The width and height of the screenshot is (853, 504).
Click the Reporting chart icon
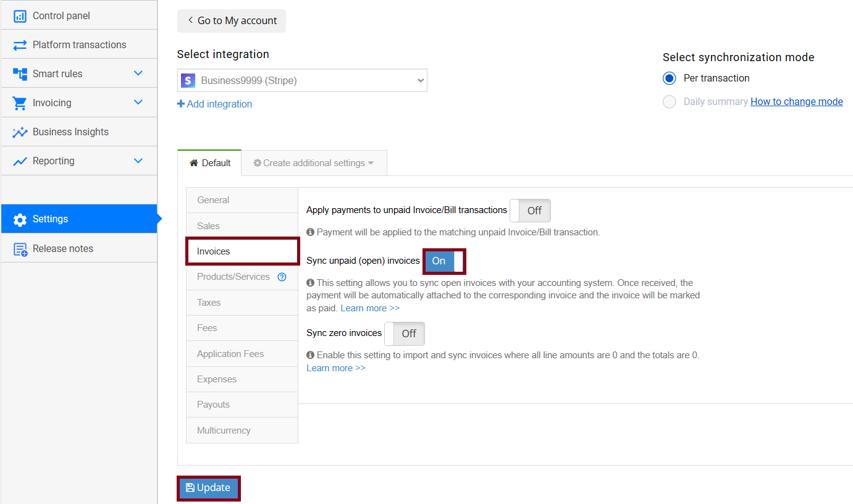pos(20,161)
